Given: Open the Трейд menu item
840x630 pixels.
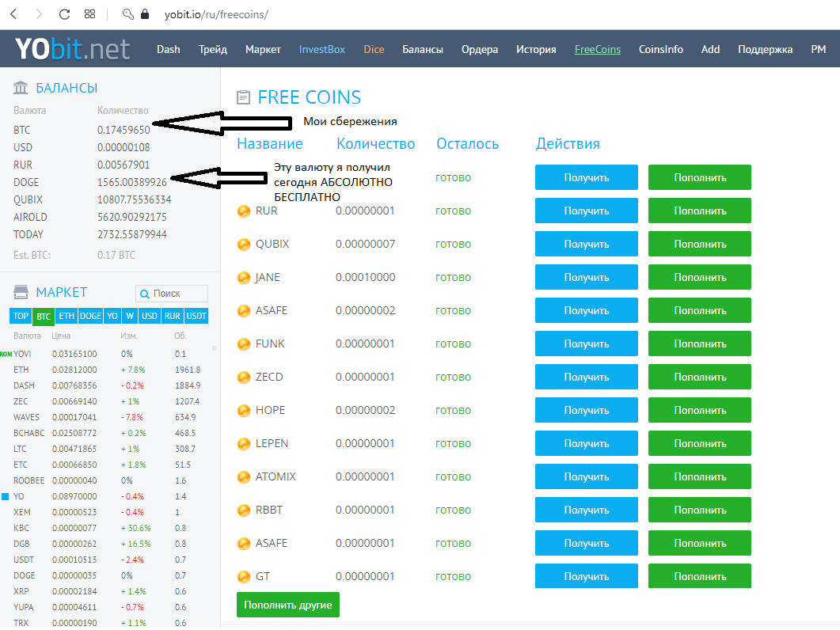Looking at the screenshot, I should 213,49.
